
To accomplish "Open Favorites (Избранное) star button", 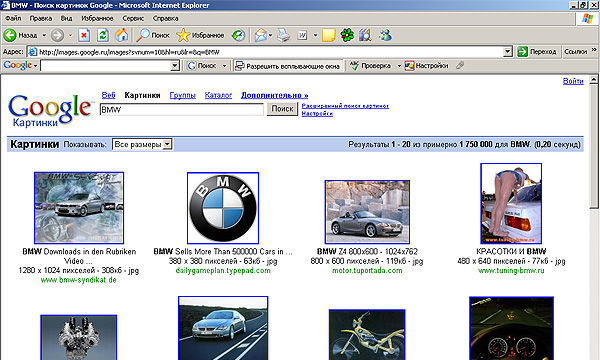I will tap(201, 36).
